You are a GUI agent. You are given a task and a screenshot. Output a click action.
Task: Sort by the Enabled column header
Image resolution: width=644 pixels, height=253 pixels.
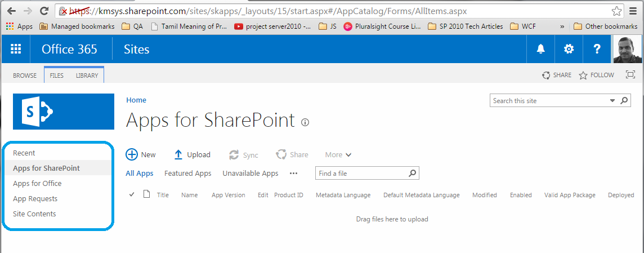click(521, 195)
